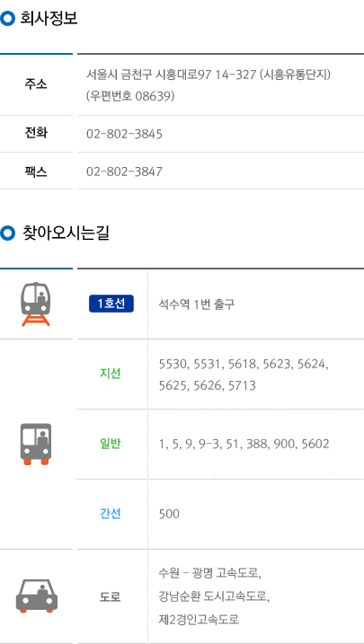The image size is (364, 644).
Task: Click 석수역 1번 출구 text
Action: (197, 304)
